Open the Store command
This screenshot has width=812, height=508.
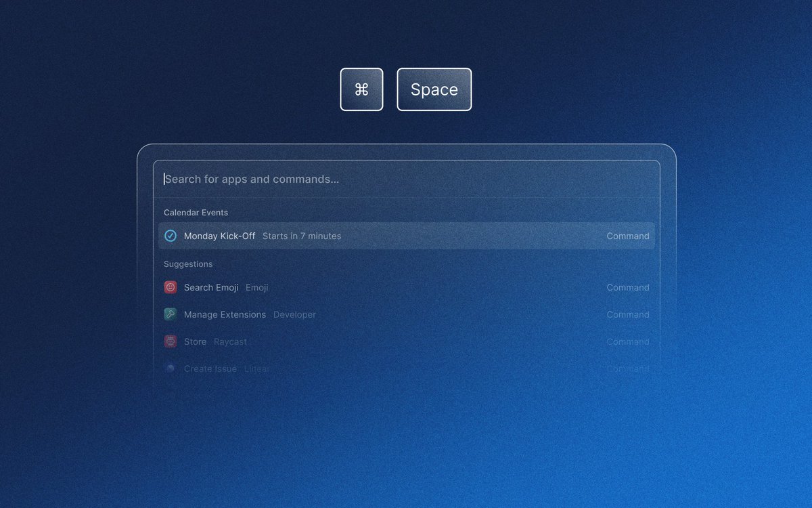click(x=407, y=341)
